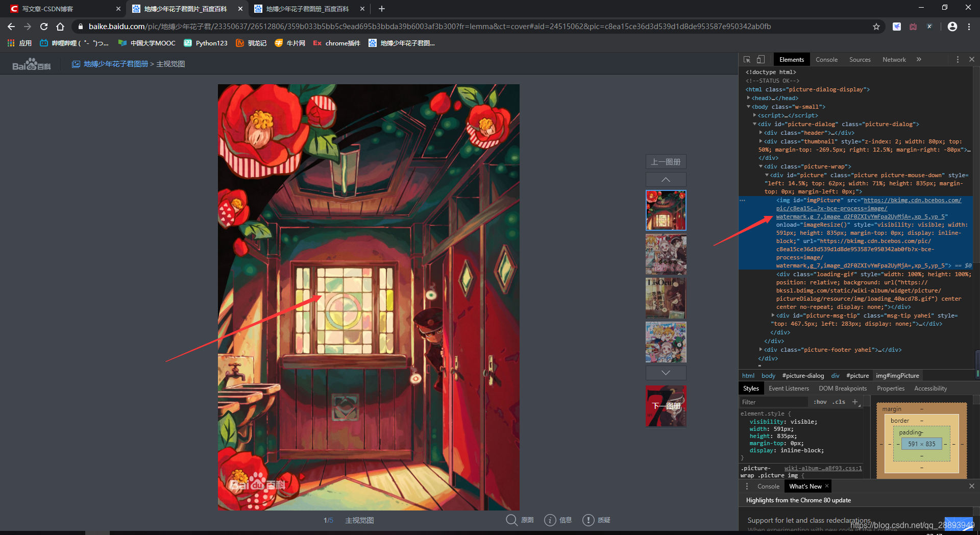980x535 pixels.
Task: Switch to the DevTools Elements tab
Action: (791, 60)
